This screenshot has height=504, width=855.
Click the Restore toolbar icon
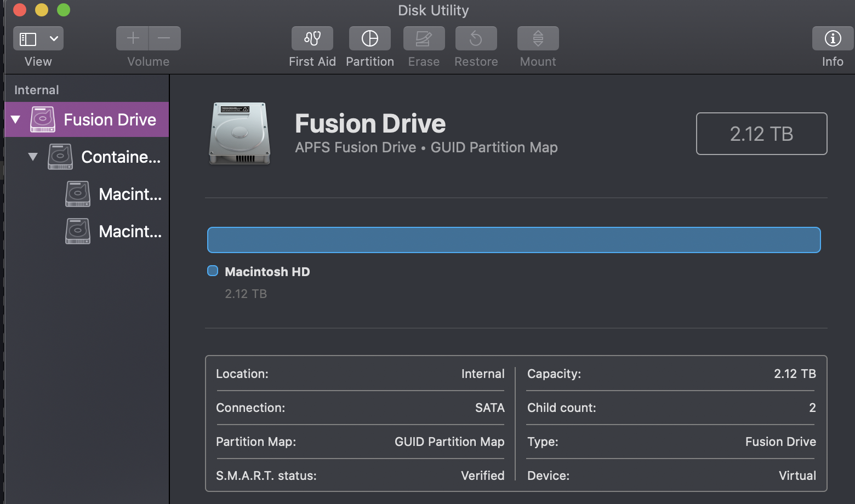click(476, 38)
